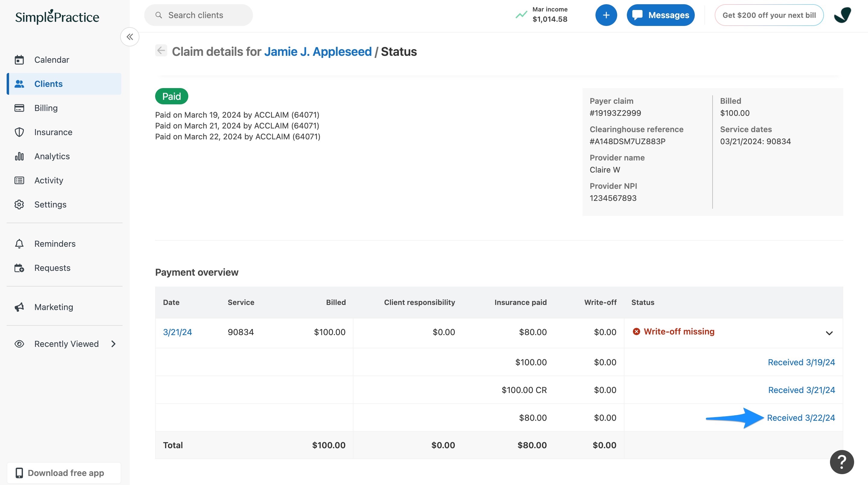Screen dimensions: 868x485
Task: Collapse the 3/21/24 payment row chevron
Action: 829,333
